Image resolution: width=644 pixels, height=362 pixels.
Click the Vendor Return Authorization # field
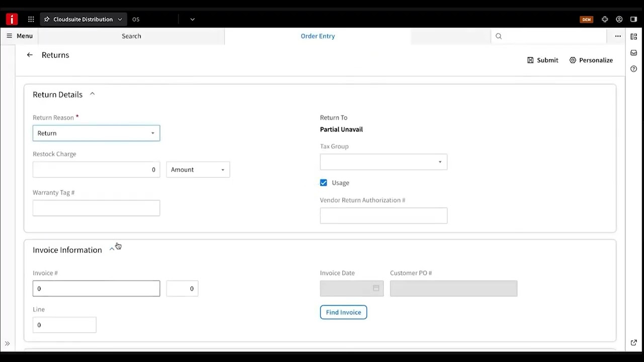click(383, 216)
